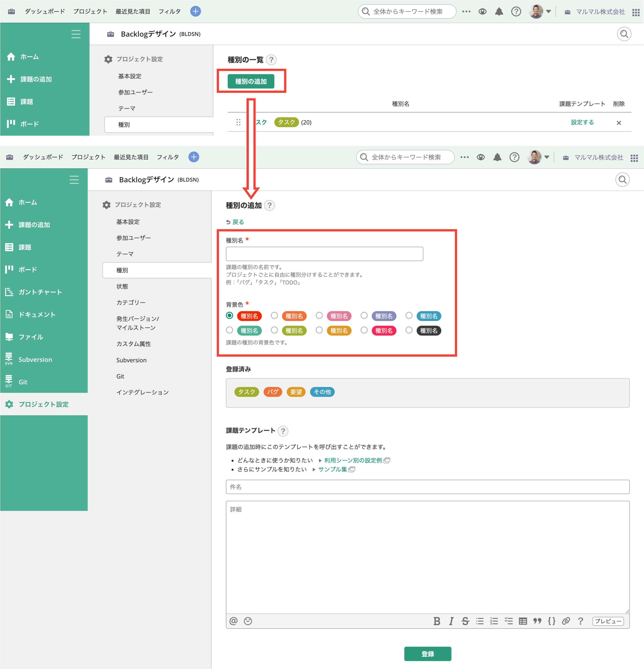This screenshot has height=669, width=644.
Task: Select the purple background color radio
Action: [364, 315]
